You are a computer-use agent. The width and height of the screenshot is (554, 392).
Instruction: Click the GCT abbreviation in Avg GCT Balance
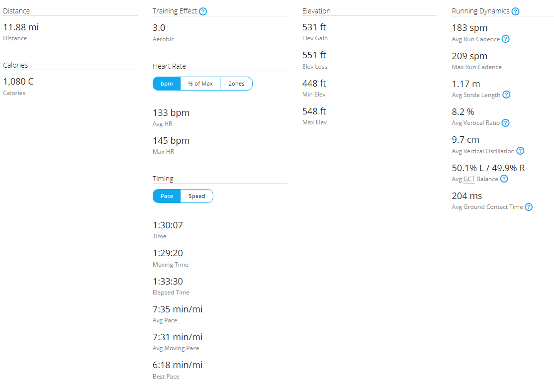(469, 179)
